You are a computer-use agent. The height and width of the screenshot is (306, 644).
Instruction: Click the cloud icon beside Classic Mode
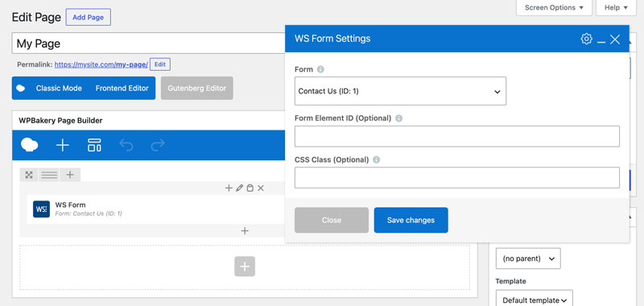[x=21, y=89]
